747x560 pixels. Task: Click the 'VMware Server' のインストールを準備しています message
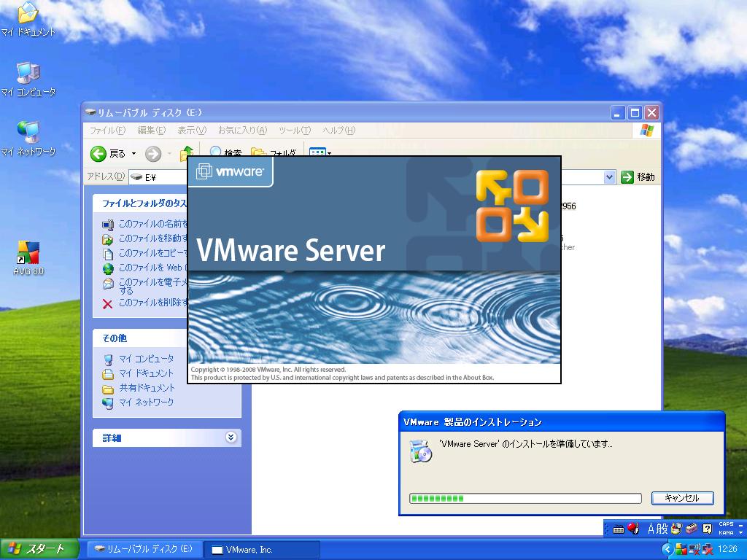tap(525, 444)
